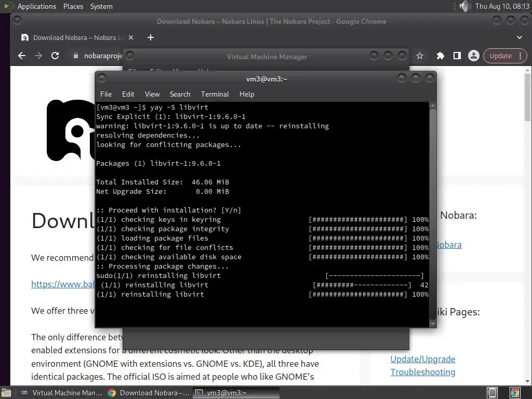Click the terminal window menu button at title left
Screen dimensions: 532x399
tap(101, 78)
